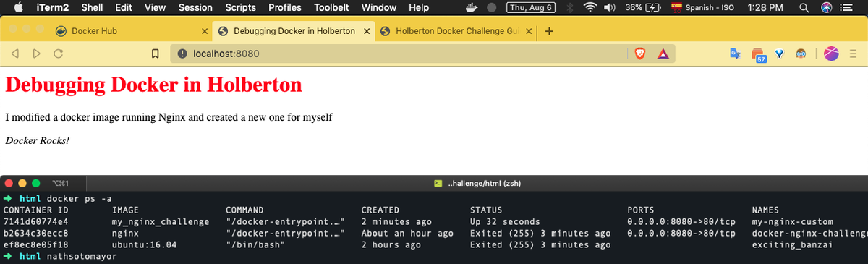Open the tab manager extension showing 57
Image resolution: width=868 pixels, height=264 pixels.
(758, 54)
